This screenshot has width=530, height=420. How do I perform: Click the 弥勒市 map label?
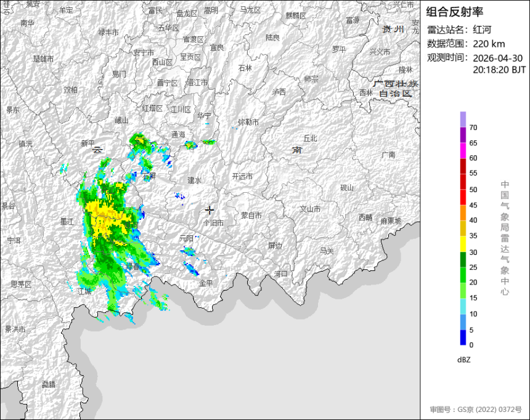248,122
